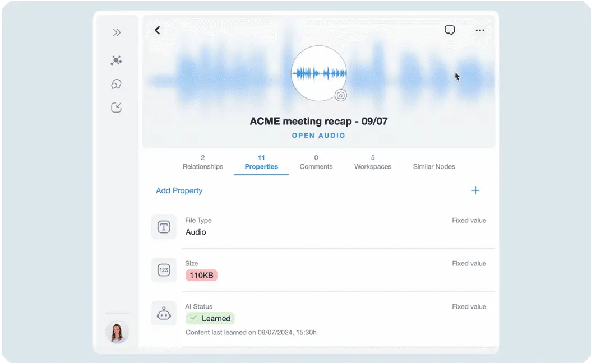Click the green Learned status badge

pos(210,319)
